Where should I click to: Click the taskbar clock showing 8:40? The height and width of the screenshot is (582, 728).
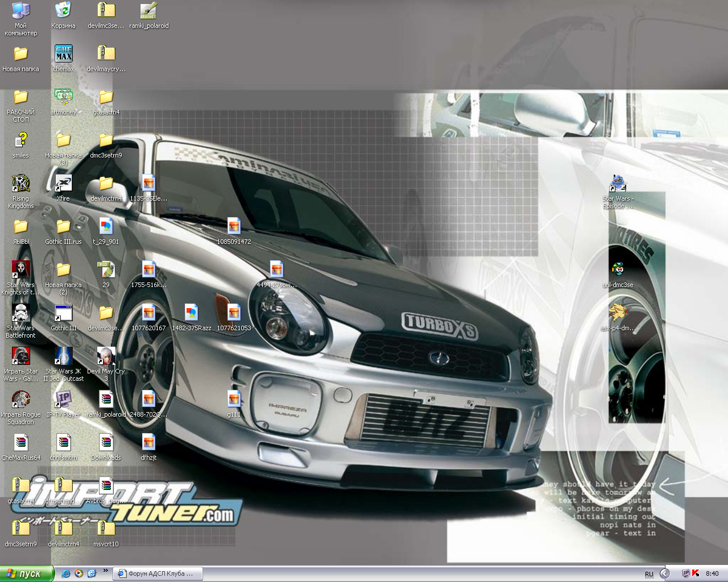coord(712,573)
